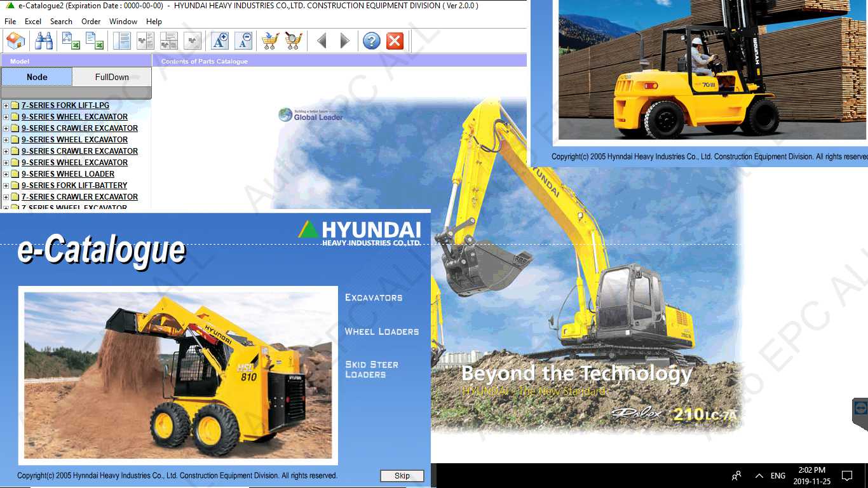
Task: Click the ENG language indicator
Action: (x=778, y=475)
